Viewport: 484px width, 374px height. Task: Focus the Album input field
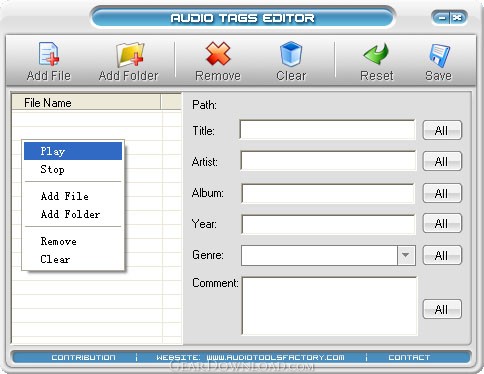(328, 193)
